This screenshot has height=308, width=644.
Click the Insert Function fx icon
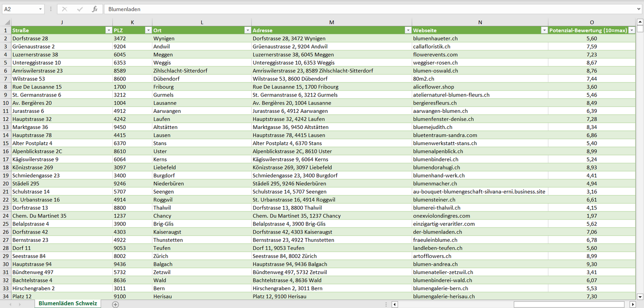tap(94, 9)
